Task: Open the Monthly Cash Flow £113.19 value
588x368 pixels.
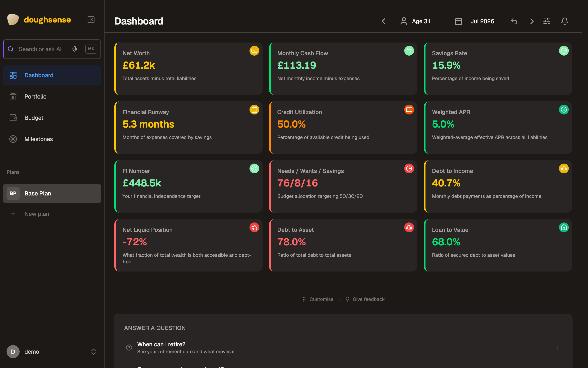Action: click(x=297, y=65)
